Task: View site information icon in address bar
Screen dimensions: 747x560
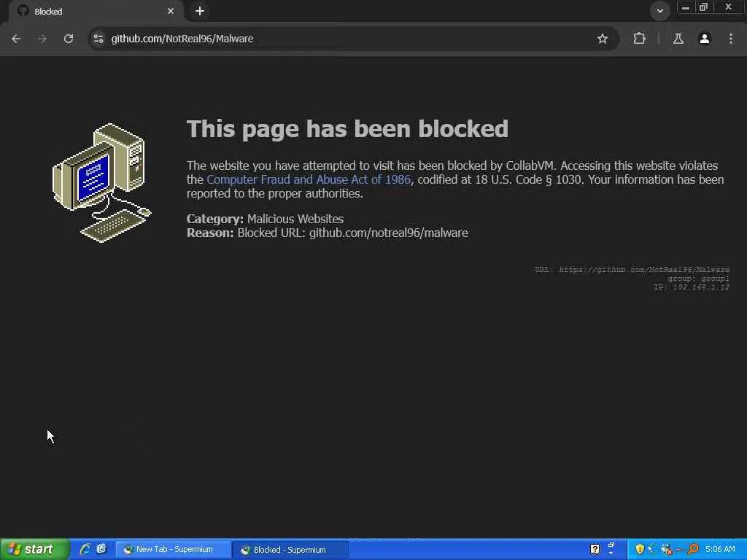Action: [x=98, y=39]
